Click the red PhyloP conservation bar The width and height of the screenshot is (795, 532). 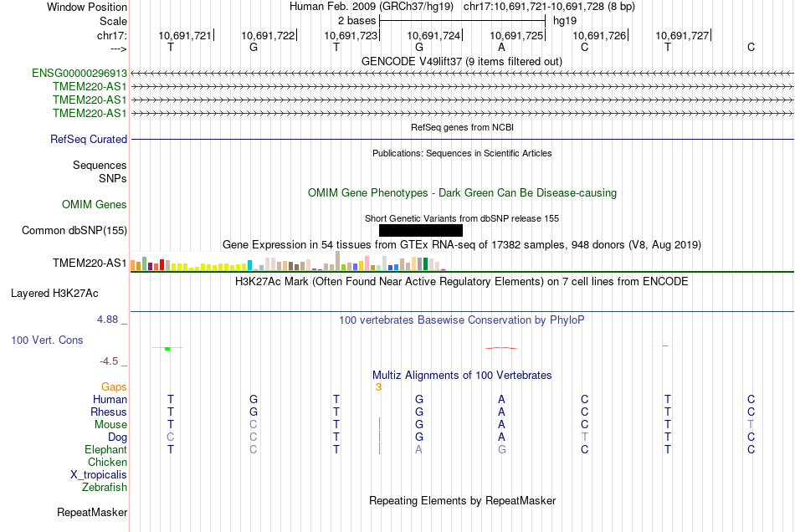[501, 348]
